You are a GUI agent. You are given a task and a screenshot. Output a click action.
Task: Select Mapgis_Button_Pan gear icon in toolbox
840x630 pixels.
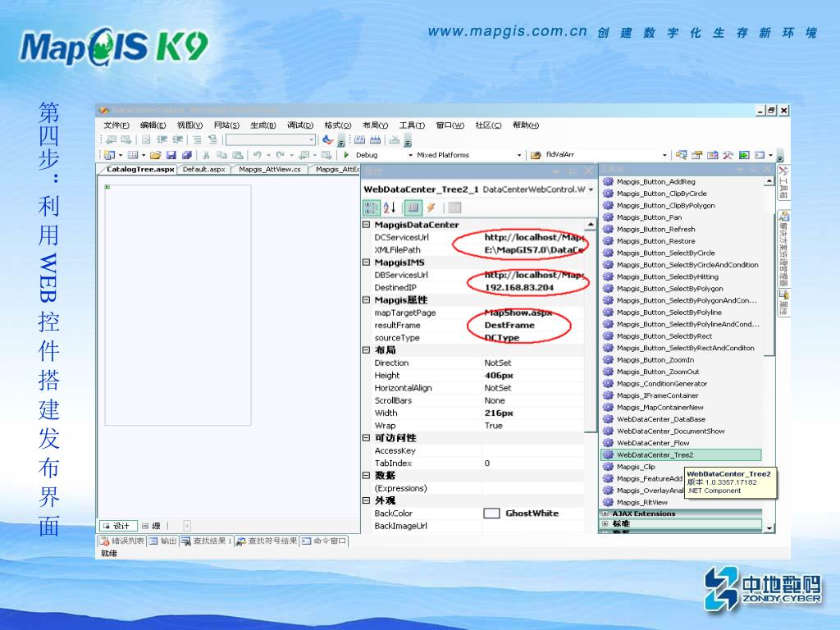tap(608, 217)
